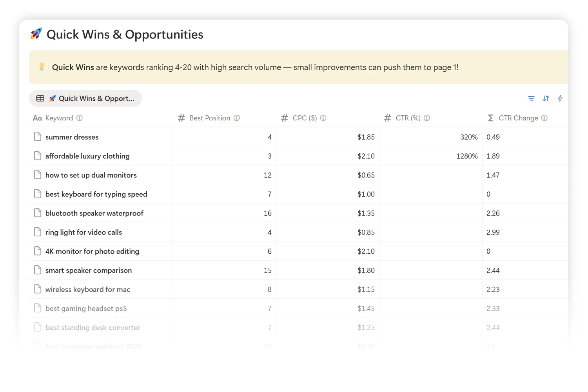The width and height of the screenshot is (588, 392).
Task: Open how to set up dual monitors
Action: tap(91, 175)
